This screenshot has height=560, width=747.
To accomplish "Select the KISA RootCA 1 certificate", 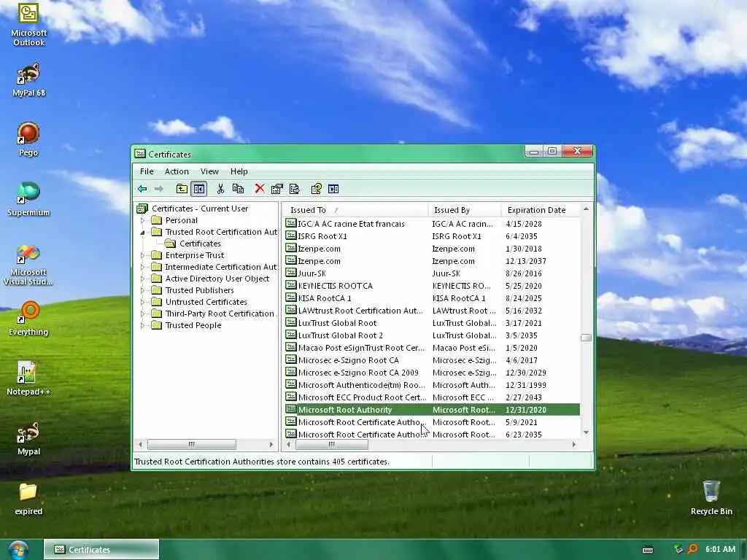I will pyautogui.click(x=432, y=298).
